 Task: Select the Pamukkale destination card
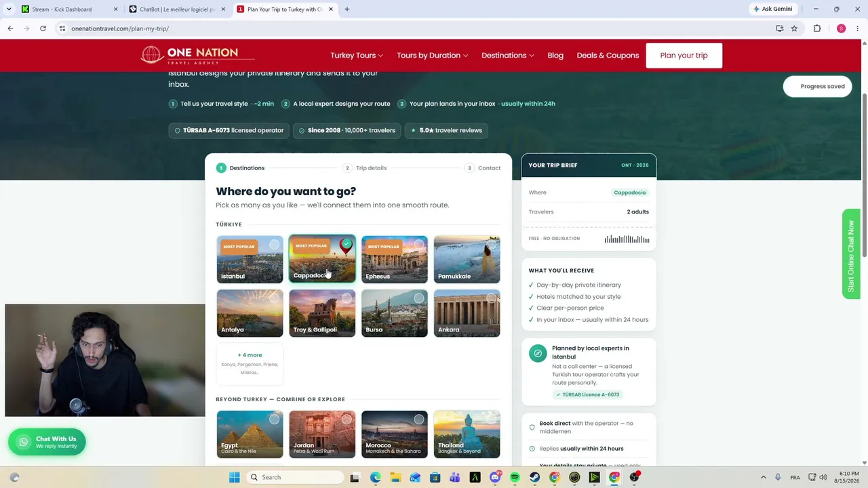tap(467, 259)
